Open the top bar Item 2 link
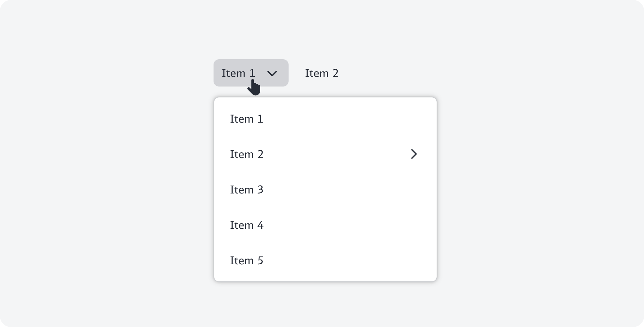 322,73
